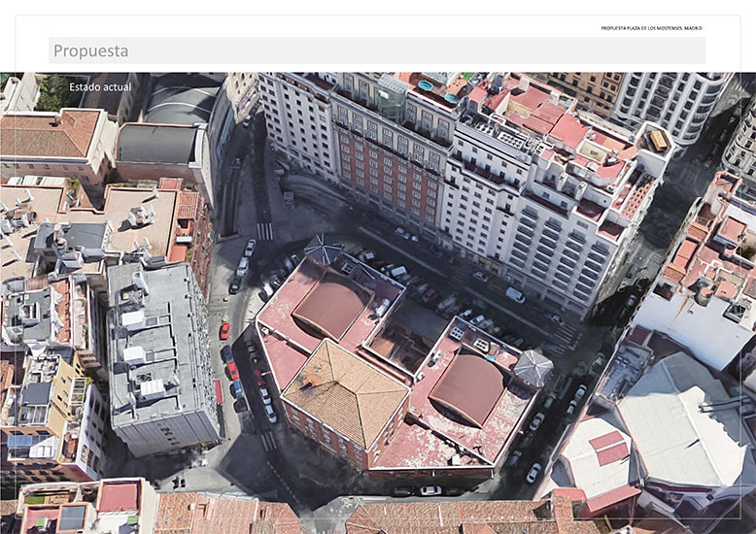Click the "Propuesta" title text
756x534 pixels.
coord(90,50)
